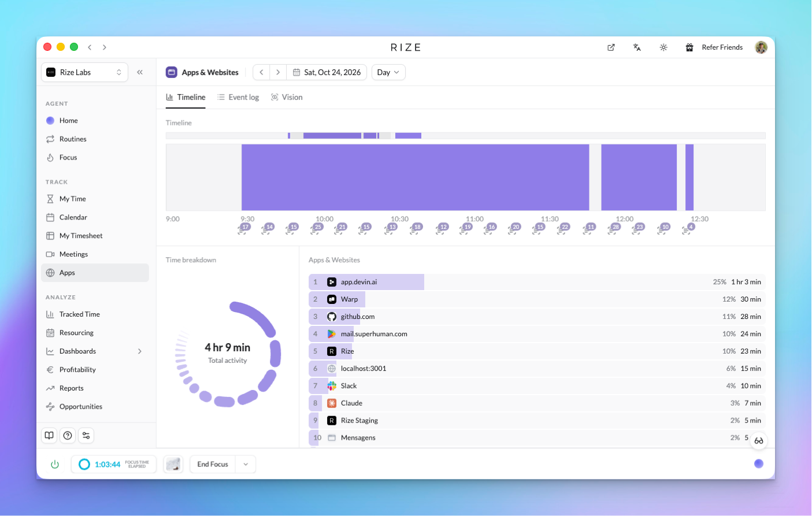The height and width of the screenshot is (516, 812).
Task: Open Meetings in sidebar
Action: pos(95,254)
